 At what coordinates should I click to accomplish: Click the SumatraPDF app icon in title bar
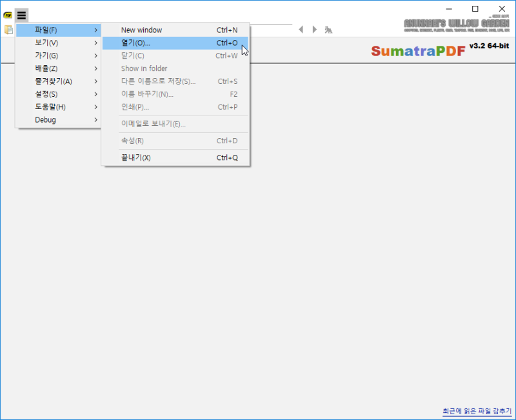click(8, 15)
